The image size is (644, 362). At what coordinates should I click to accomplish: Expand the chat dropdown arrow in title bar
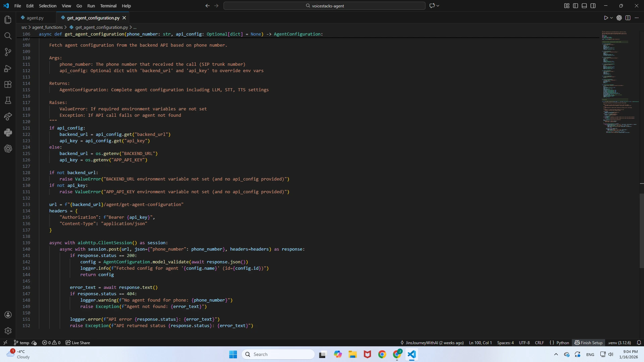click(438, 6)
